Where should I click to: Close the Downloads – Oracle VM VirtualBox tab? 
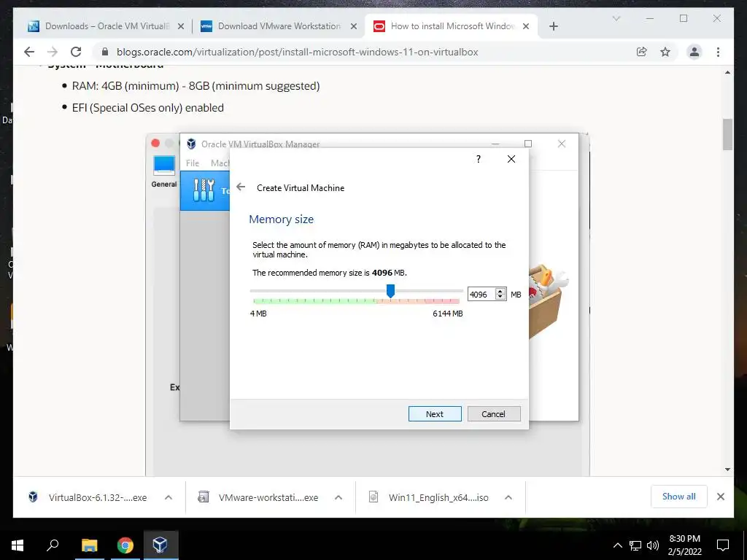(x=181, y=27)
